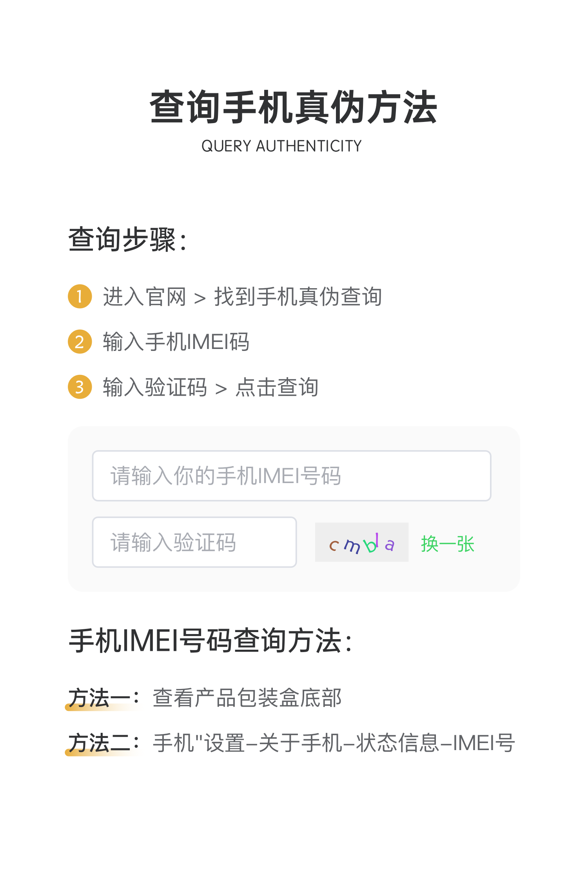This screenshot has width=588, height=874.
Task: Click 输入验证码 text in step three
Action: (155, 387)
